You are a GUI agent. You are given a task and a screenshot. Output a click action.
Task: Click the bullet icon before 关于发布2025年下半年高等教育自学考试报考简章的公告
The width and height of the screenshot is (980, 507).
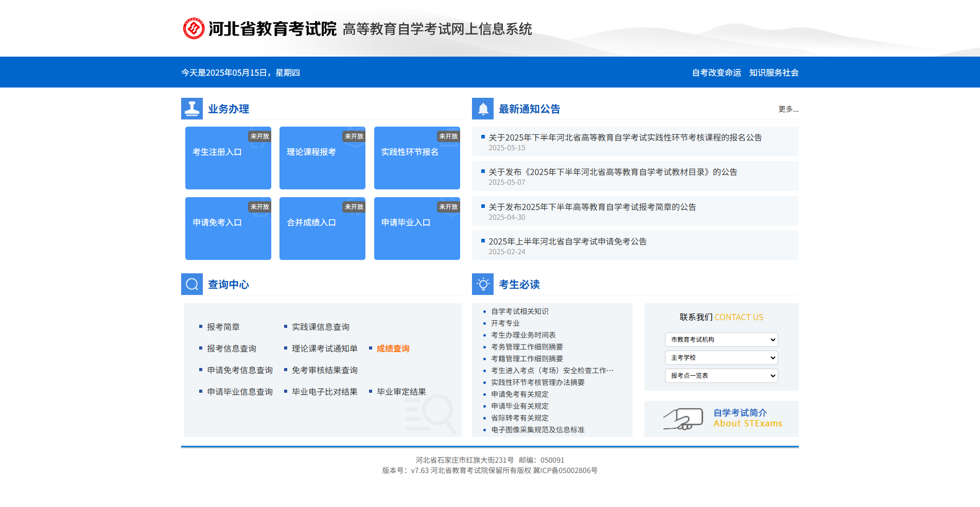tap(482, 206)
